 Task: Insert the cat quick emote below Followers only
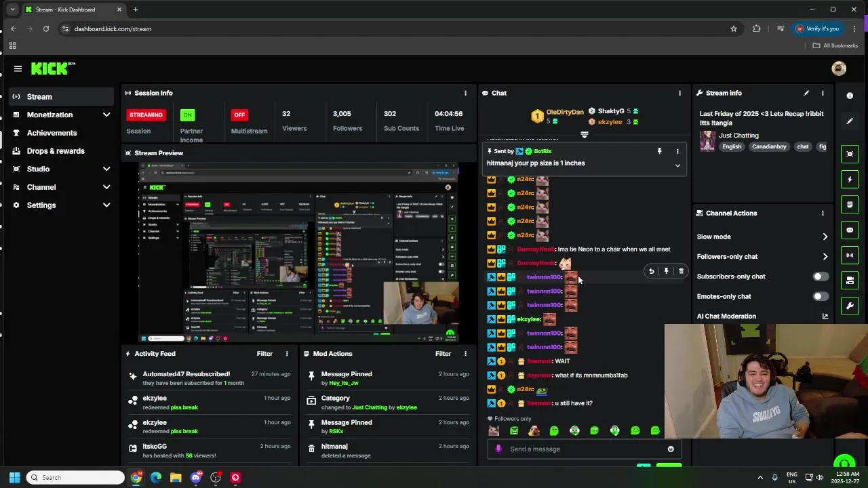(494, 430)
